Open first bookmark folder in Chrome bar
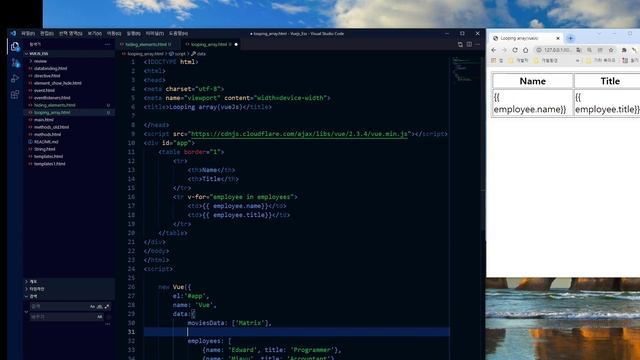The width and height of the screenshot is (640, 360). pos(518,60)
